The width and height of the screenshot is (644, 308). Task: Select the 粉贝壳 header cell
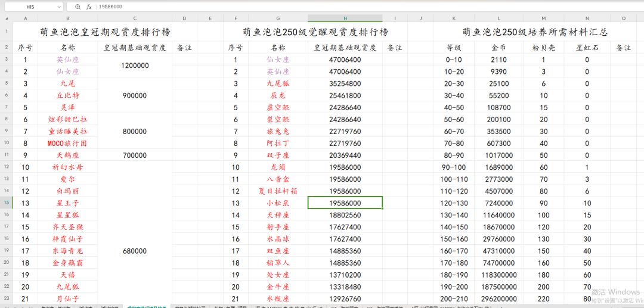[x=544, y=48]
